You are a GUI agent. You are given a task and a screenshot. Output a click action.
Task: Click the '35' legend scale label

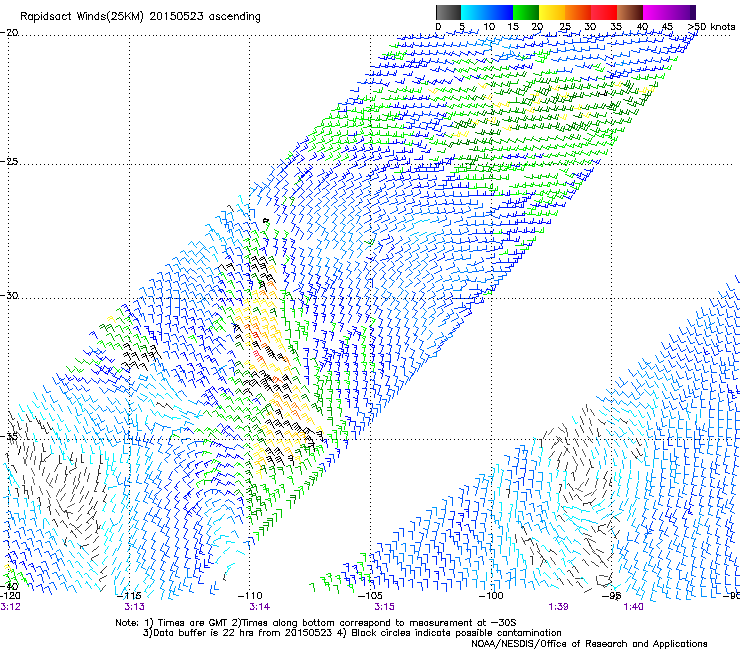(x=616, y=26)
